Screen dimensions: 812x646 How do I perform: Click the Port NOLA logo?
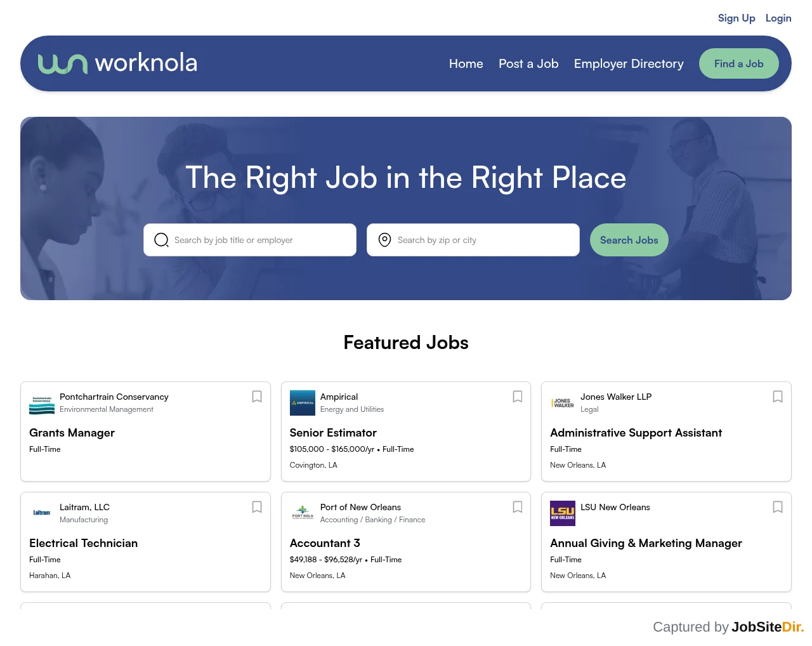point(303,513)
